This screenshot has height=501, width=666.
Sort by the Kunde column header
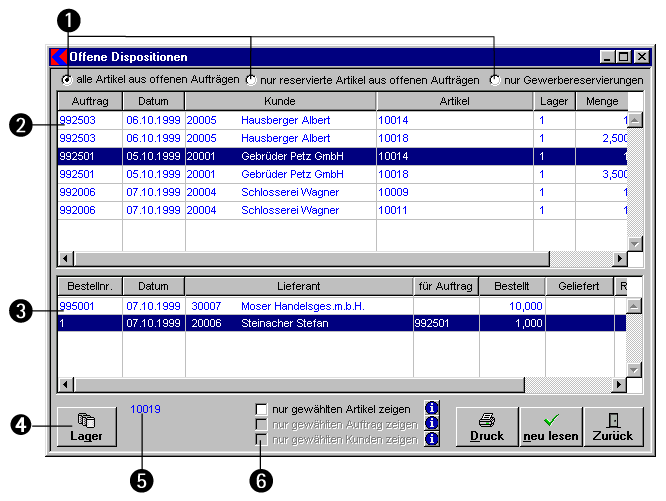280,102
